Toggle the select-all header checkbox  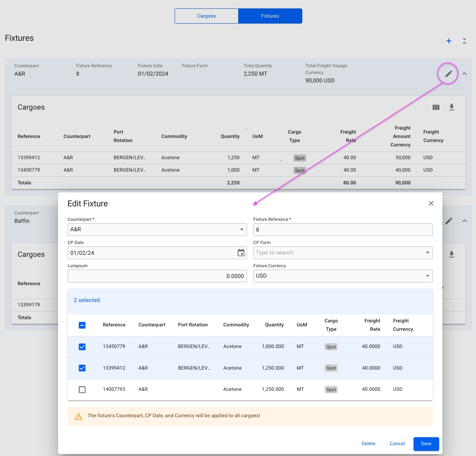[x=82, y=325]
